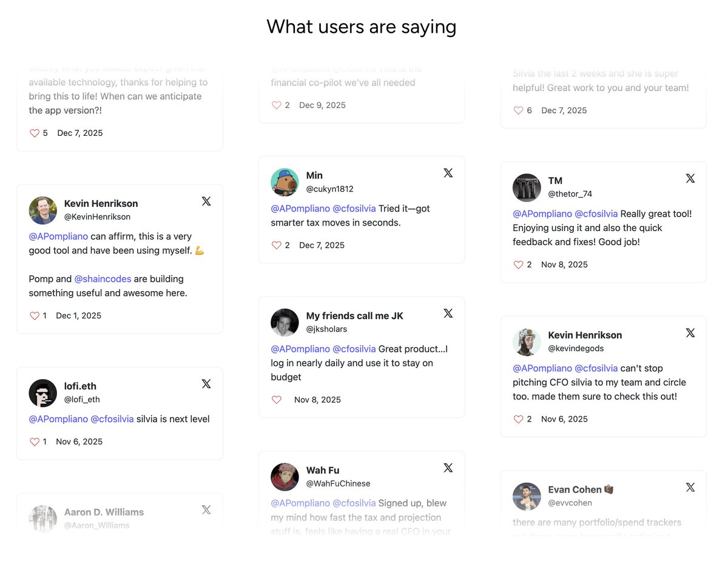The image size is (728, 561).
Task: Click the X logo on Wah Fu's card
Action: click(x=448, y=468)
